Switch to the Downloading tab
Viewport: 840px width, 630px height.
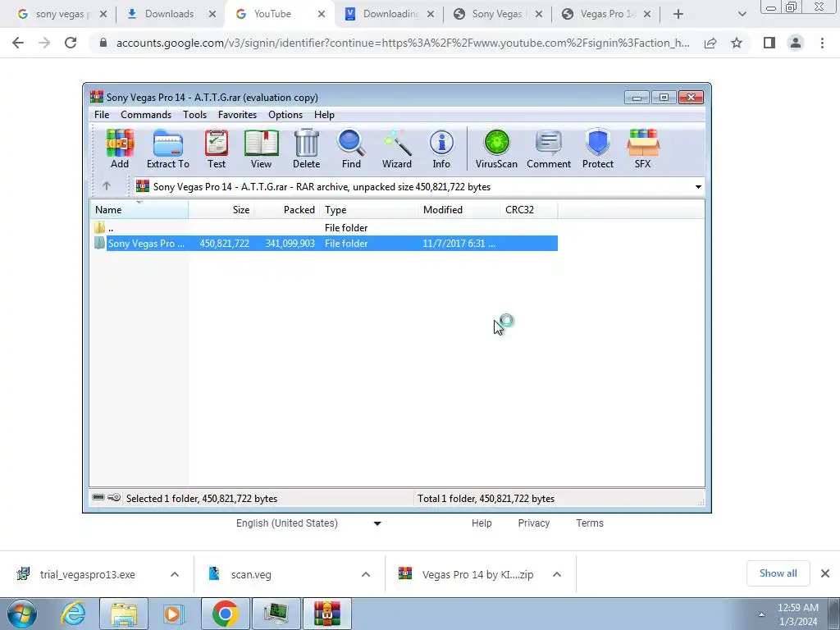click(x=390, y=14)
